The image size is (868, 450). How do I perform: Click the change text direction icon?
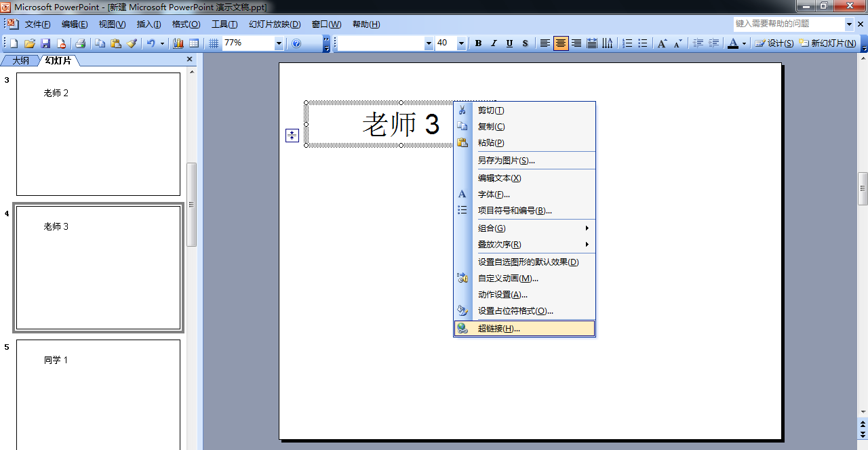tap(608, 43)
